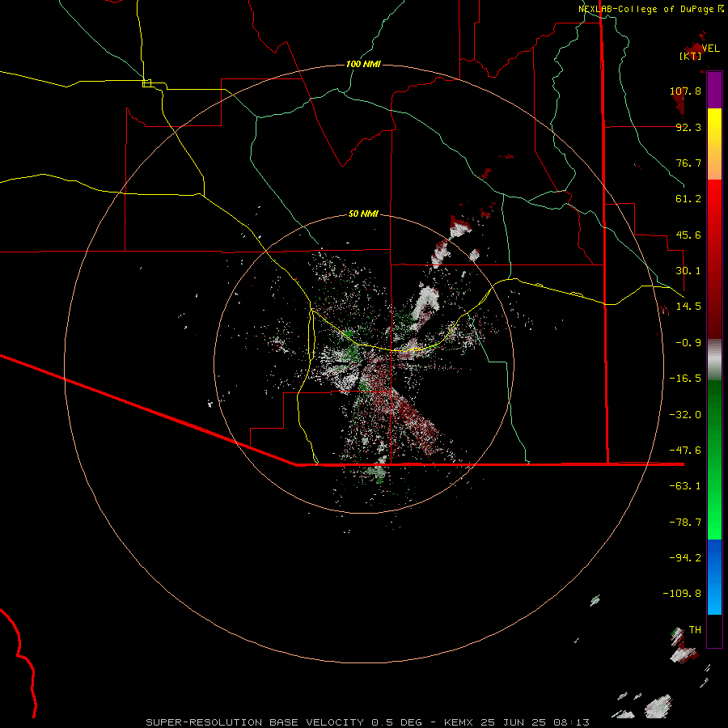Click the yellow-orange segment of the color bar
This screenshot has width=728, height=728.
714,144
